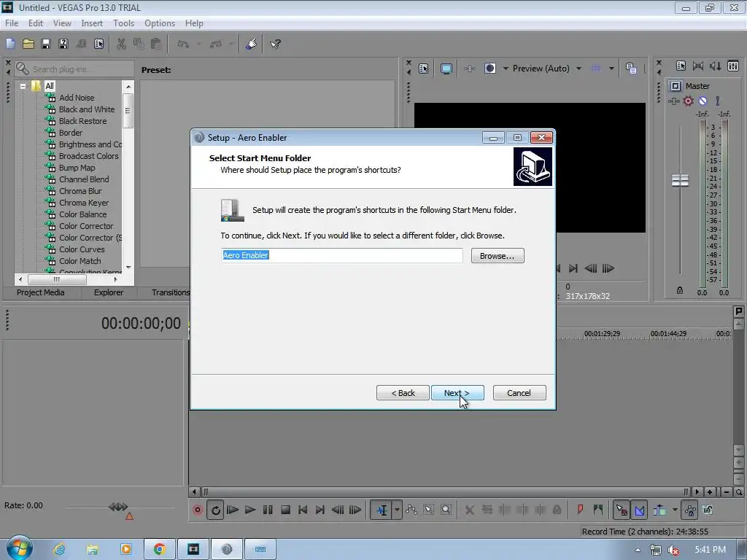Image resolution: width=747 pixels, height=560 pixels.
Task: Switch to the Explorer tab
Action: (108, 292)
